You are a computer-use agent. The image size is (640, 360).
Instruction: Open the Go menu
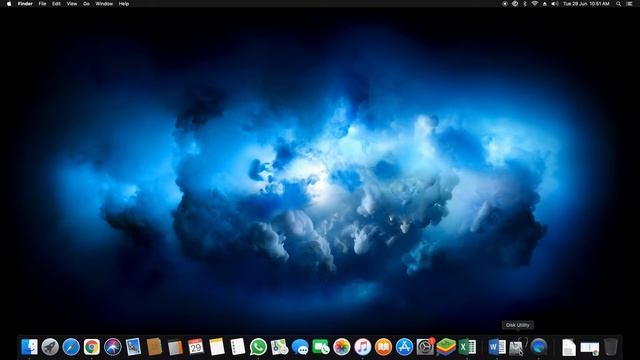tap(87, 4)
